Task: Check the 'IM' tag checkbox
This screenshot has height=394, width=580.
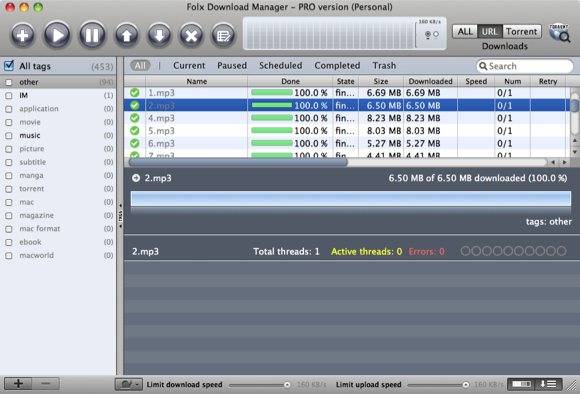Action: coord(9,95)
